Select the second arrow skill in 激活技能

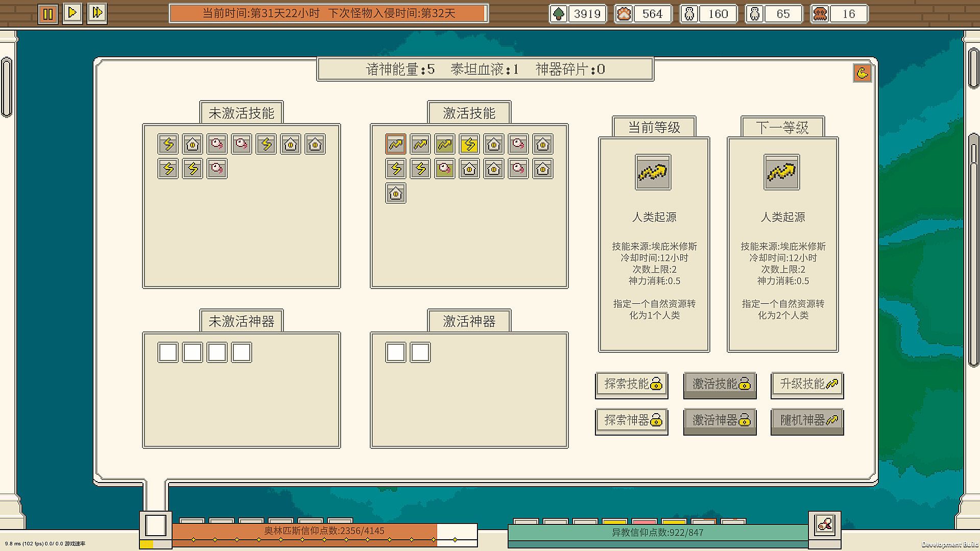[x=420, y=145]
